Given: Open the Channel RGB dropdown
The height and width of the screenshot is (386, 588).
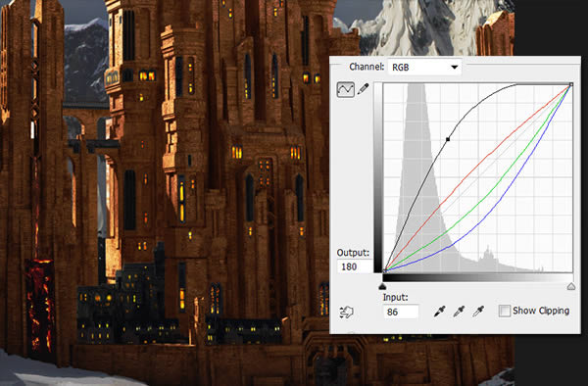Looking at the screenshot, I should tap(424, 68).
